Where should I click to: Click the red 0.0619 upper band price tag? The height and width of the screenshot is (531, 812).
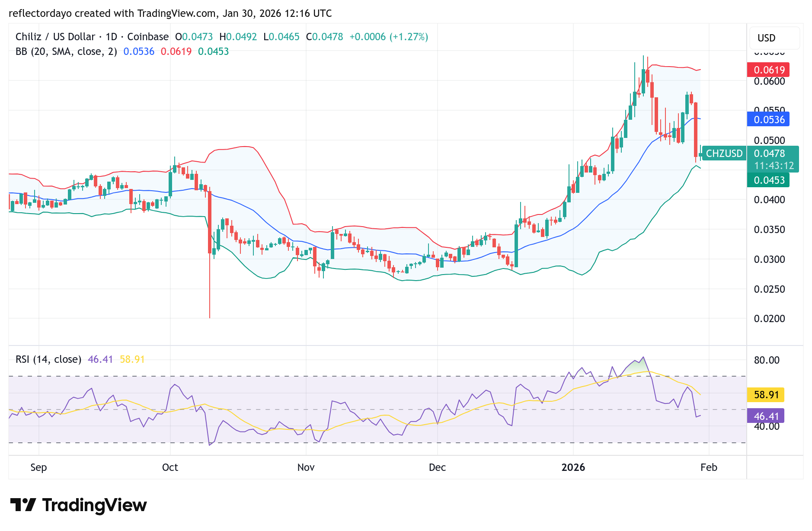(768, 70)
